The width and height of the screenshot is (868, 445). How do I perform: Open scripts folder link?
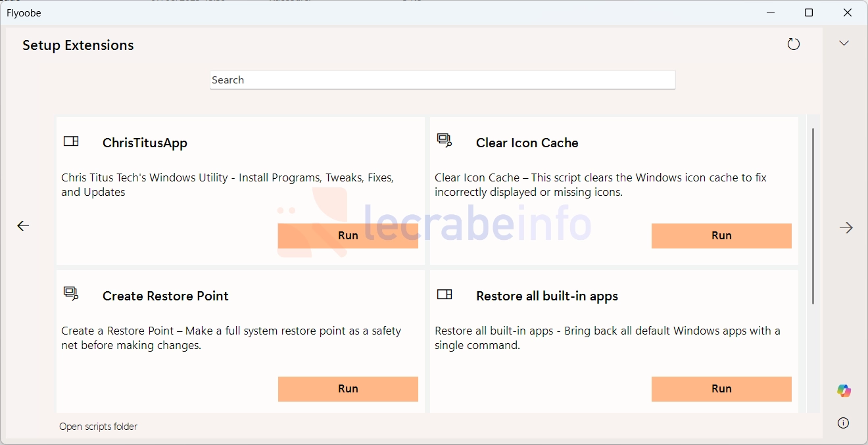pyautogui.click(x=99, y=427)
